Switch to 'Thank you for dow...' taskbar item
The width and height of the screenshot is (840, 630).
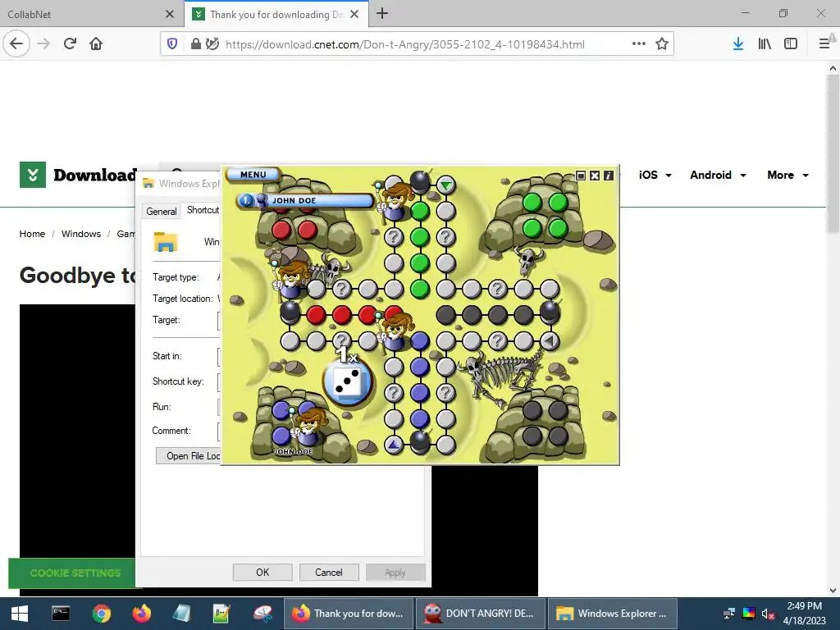click(348, 614)
